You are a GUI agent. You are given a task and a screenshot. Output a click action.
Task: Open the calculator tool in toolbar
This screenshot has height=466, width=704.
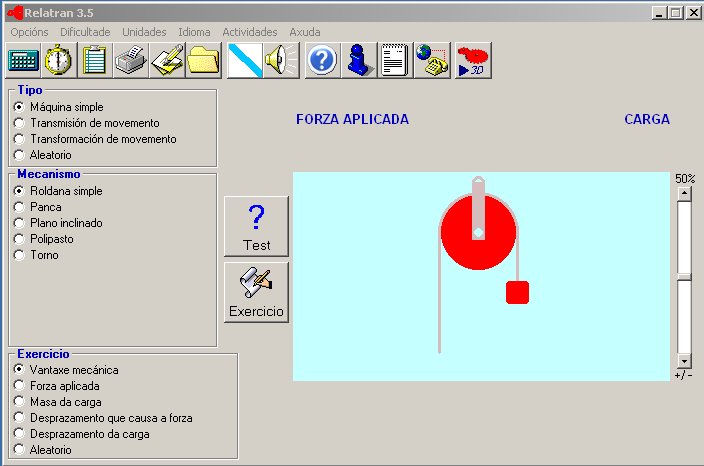point(23,61)
